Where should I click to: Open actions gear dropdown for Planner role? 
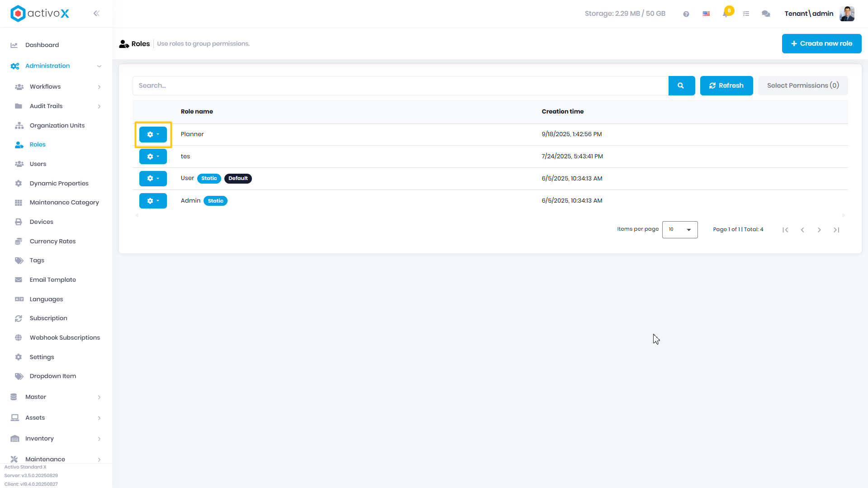(x=153, y=135)
